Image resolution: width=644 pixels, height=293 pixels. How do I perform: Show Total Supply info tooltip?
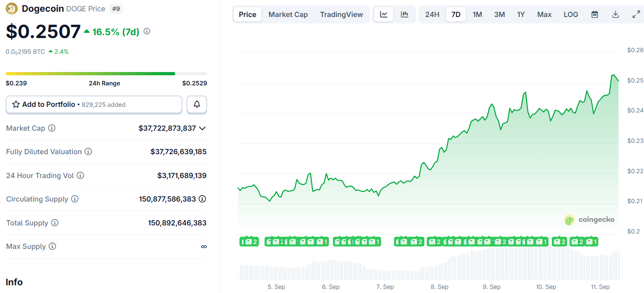pyautogui.click(x=55, y=223)
